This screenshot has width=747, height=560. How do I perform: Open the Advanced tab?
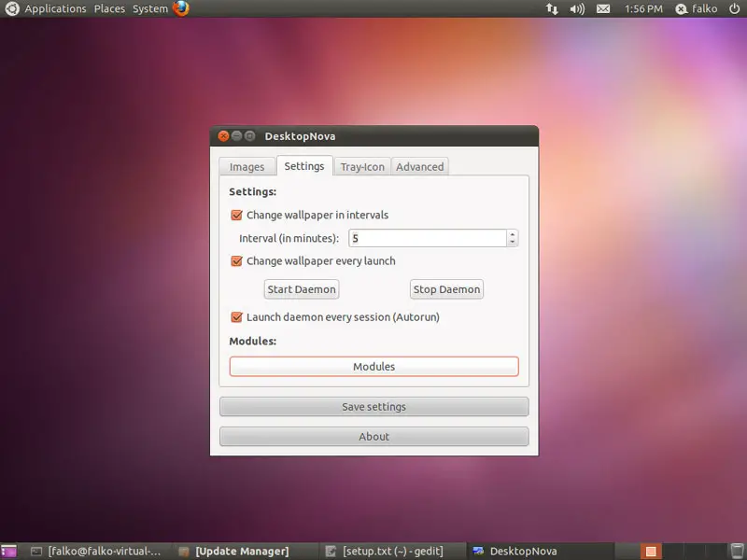pyautogui.click(x=419, y=167)
